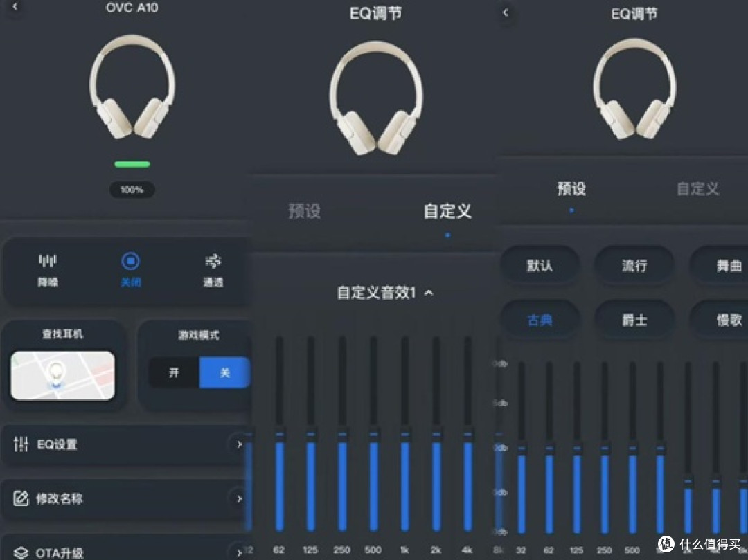The width and height of the screenshot is (748, 560).
Task: Click the 修改名称 edit pencil icon
Action: (x=21, y=498)
